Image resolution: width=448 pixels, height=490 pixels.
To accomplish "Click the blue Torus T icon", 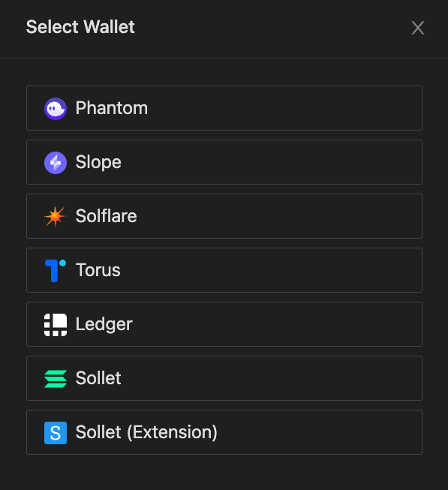I will click(x=56, y=271).
